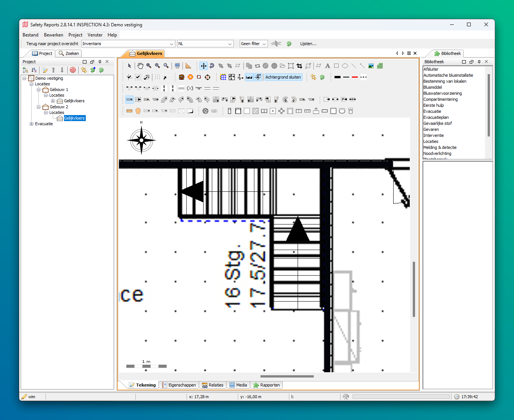Screen dimensions: 514x420
Task: Toggle the move arrows tool button
Action: (x=204, y=66)
